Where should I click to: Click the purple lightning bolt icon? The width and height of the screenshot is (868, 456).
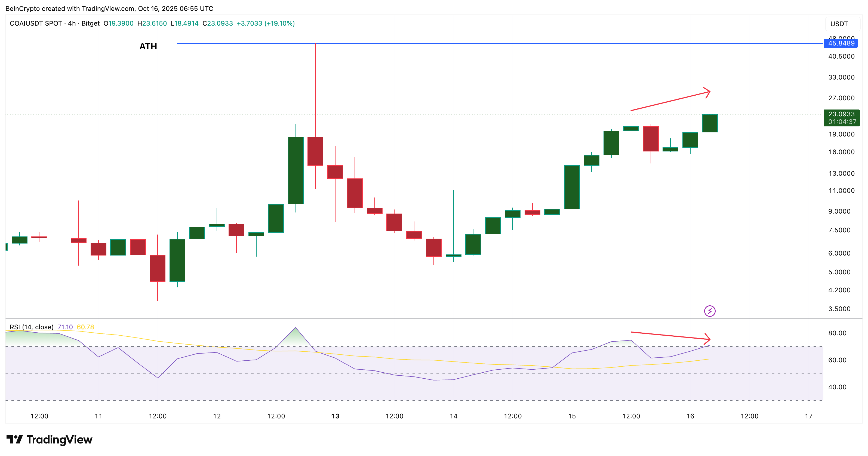tap(710, 311)
